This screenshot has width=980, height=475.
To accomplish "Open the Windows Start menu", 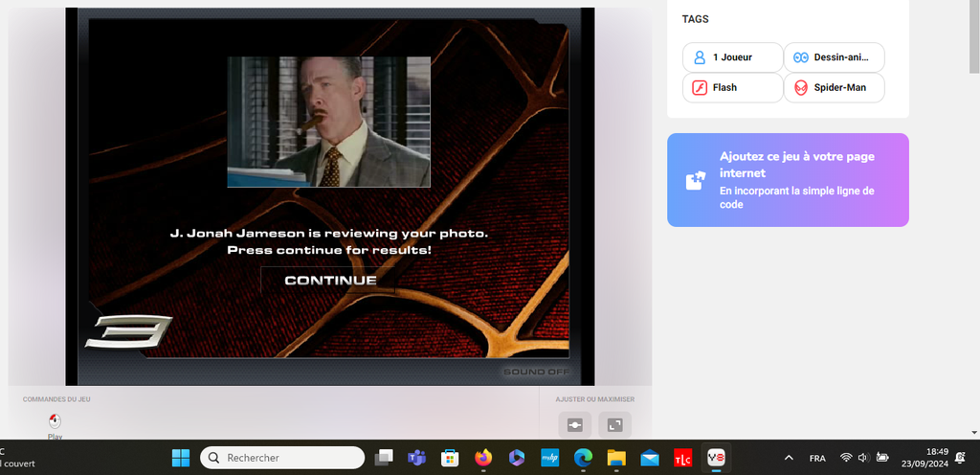I will [181, 458].
